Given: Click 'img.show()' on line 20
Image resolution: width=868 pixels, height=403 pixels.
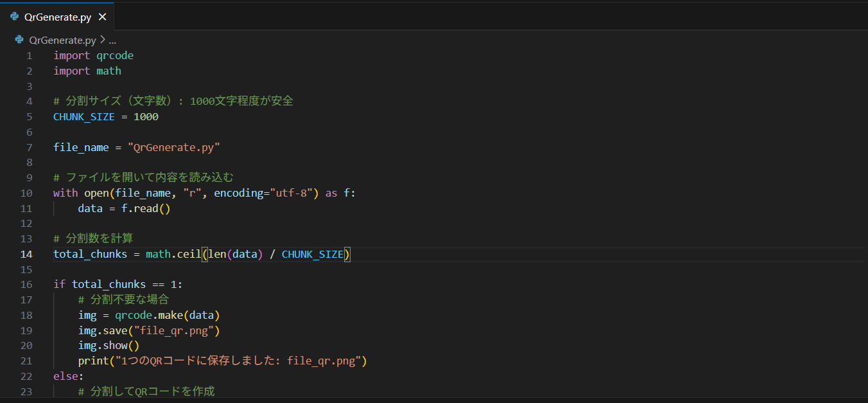Looking at the screenshot, I should pyautogui.click(x=108, y=346).
